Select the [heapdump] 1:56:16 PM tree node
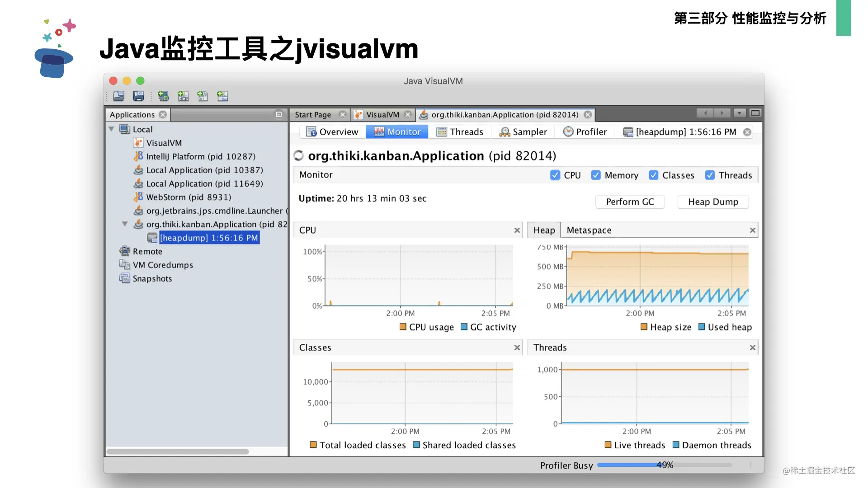The height and width of the screenshot is (488, 868). pos(209,238)
